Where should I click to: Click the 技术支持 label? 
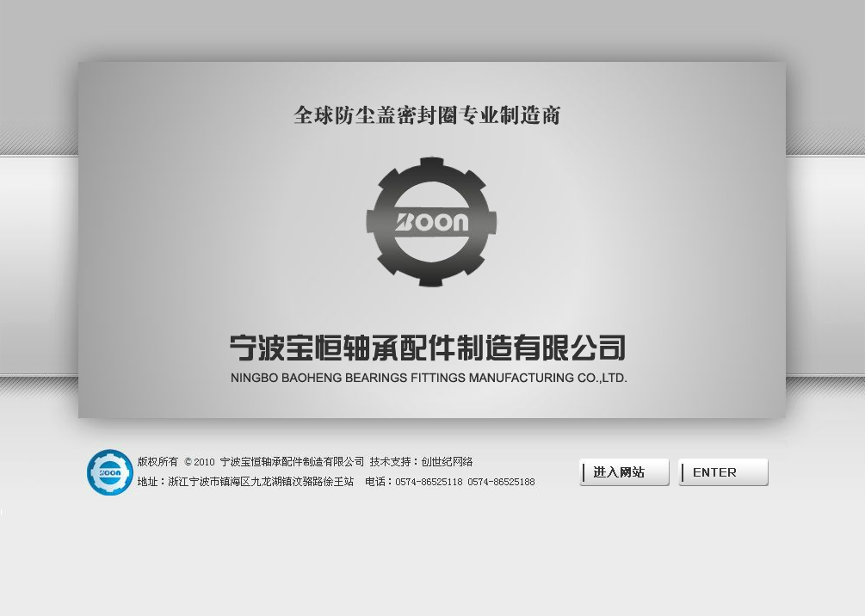click(x=391, y=462)
